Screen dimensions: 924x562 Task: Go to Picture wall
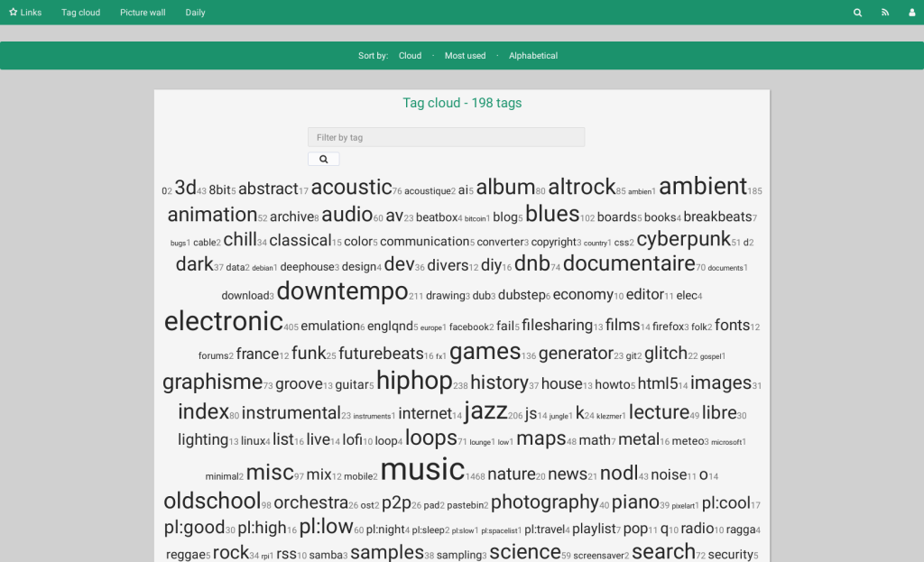click(143, 13)
